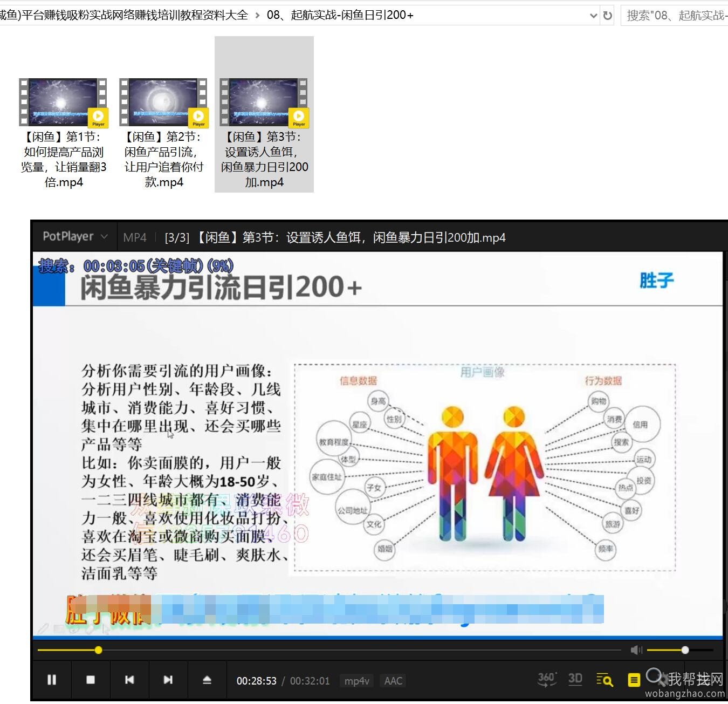
Task: Click the eject/open file button
Action: pos(207,680)
